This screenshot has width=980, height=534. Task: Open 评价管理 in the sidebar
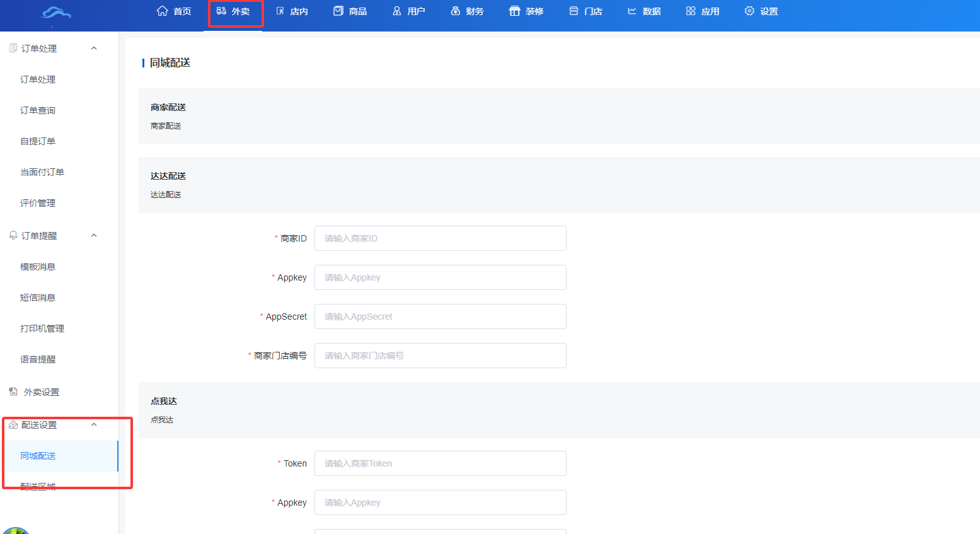38,203
